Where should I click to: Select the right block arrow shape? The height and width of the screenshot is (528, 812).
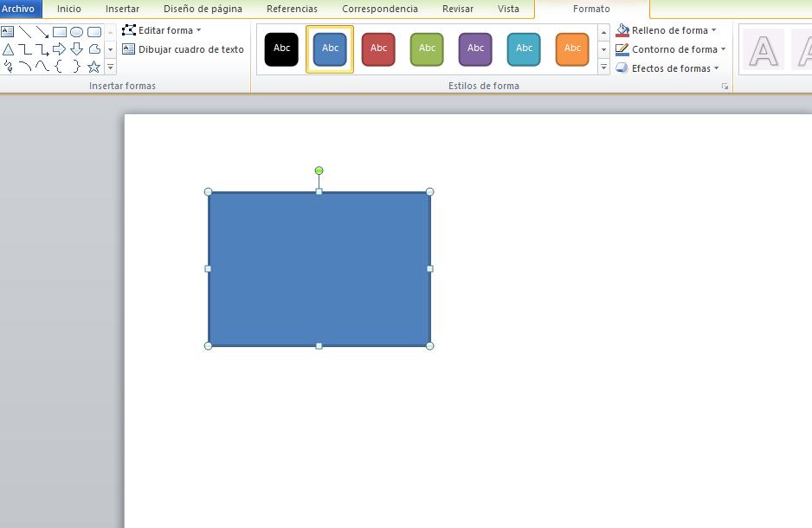click(59, 49)
